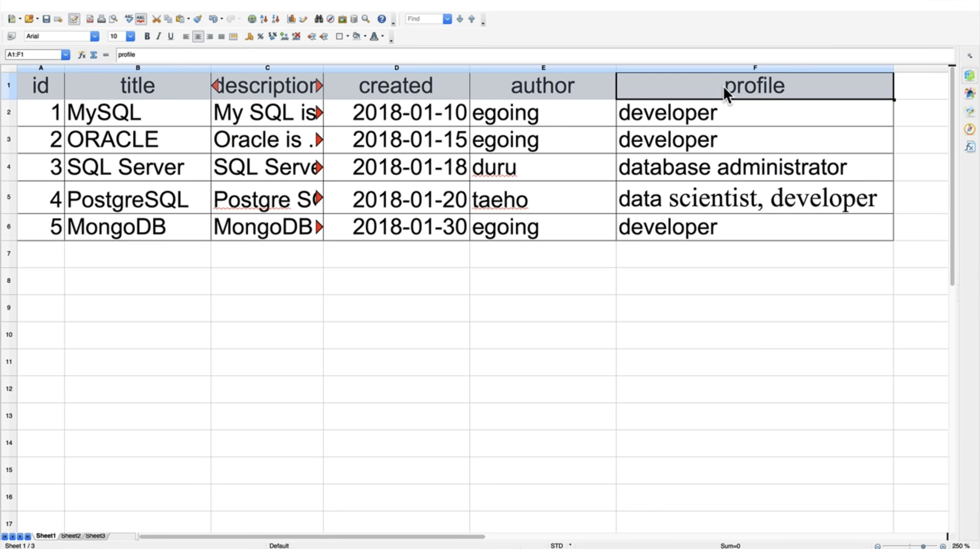The height and width of the screenshot is (549, 980).
Task: Run the Spelling check icon
Action: coord(129,19)
